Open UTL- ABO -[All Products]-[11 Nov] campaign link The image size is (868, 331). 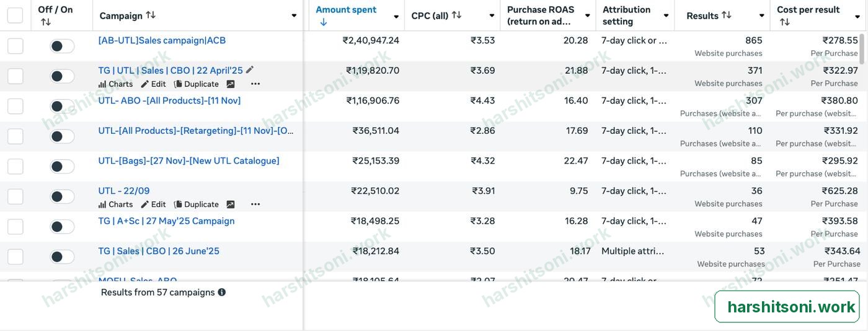(169, 100)
